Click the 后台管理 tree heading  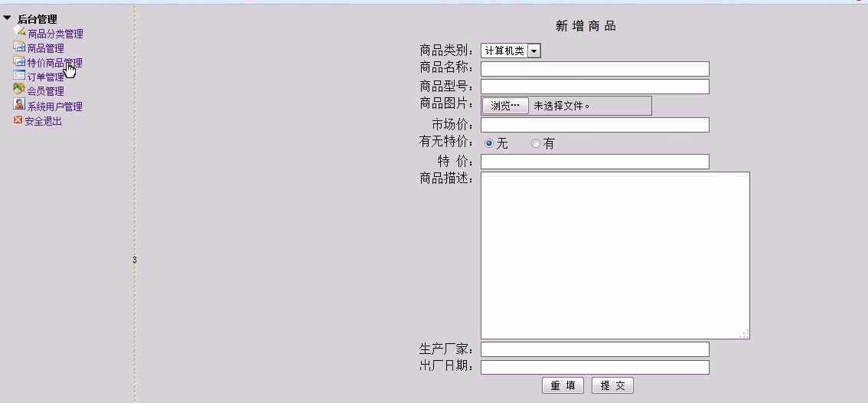click(x=37, y=19)
